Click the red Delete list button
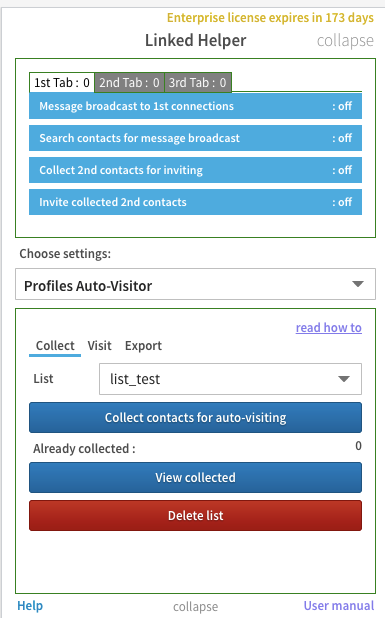Screen dimensions: 385x618 click(x=195, y=516)
